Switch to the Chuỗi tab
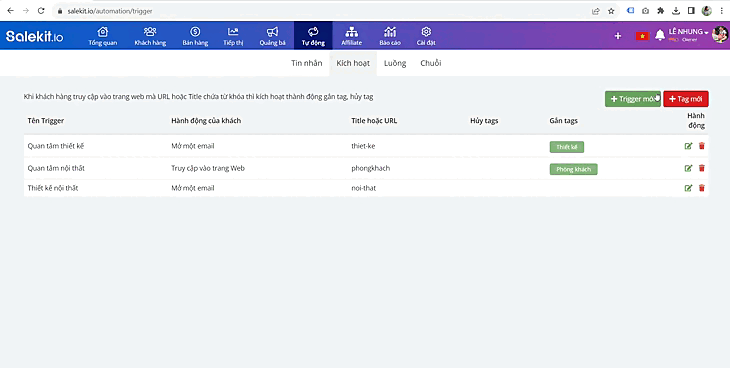730x368 pixels. pyautogui.click(x=431, y=63)
